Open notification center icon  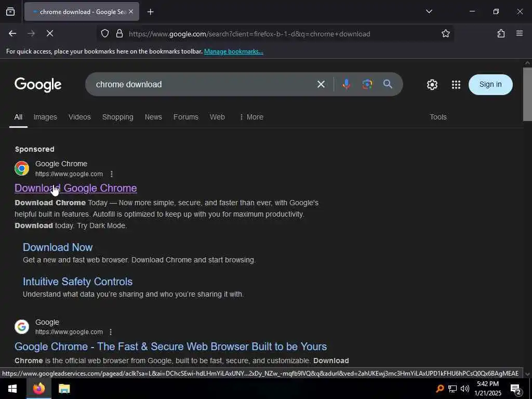point(516,389)
